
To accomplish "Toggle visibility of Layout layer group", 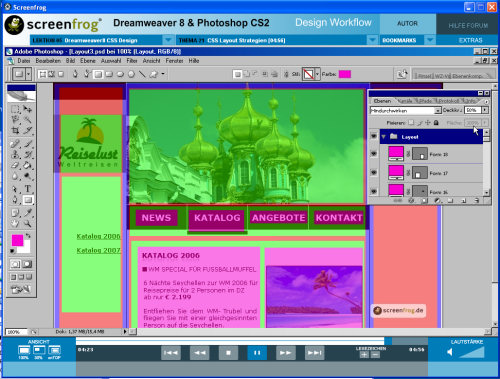I will [374, 136].
